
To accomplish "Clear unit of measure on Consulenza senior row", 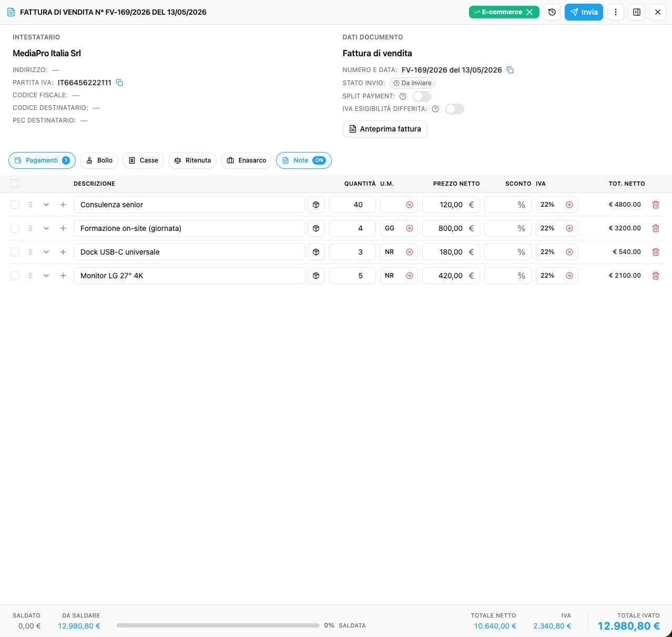I will [x=410, y=205].
